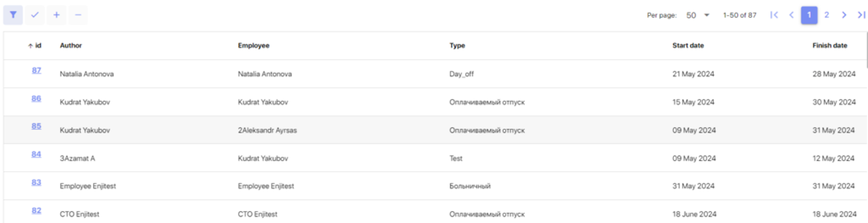The height and width of the screenshot is (223, 868).
Task: Go to the first page arrow
Action: pyautogui.click(x=774, y=15)
